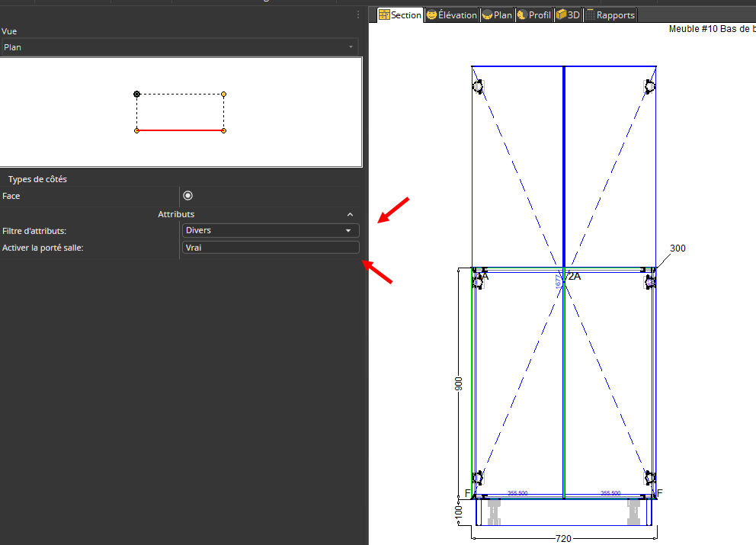Click the top-left hinge in the drawing

pos(478,87)
